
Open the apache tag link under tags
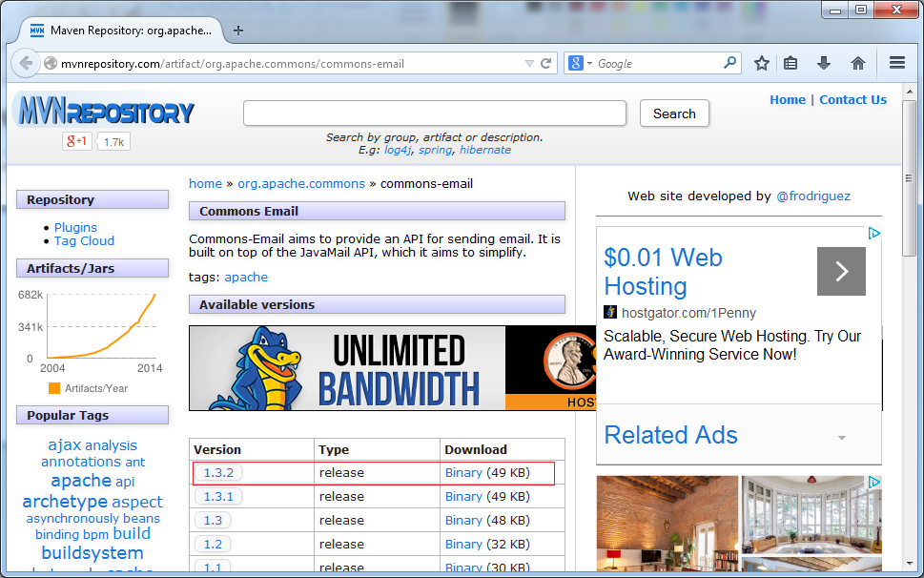pos(246,277)
